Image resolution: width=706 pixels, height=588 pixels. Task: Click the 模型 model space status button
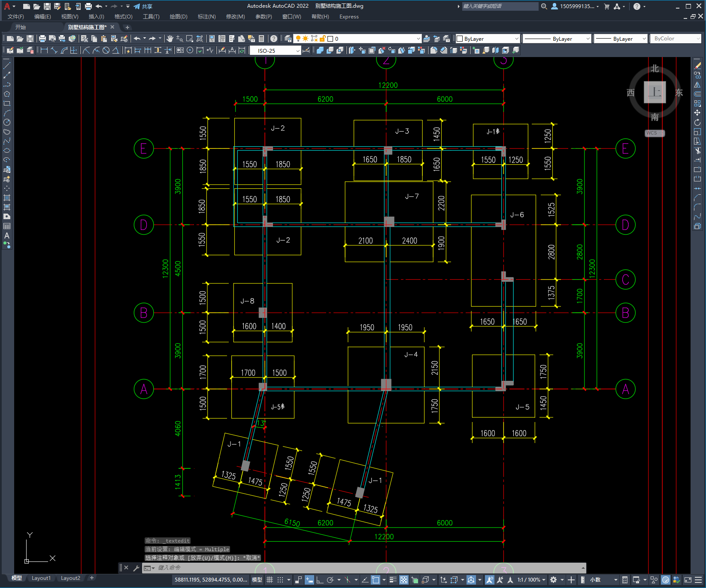point(257,580)
